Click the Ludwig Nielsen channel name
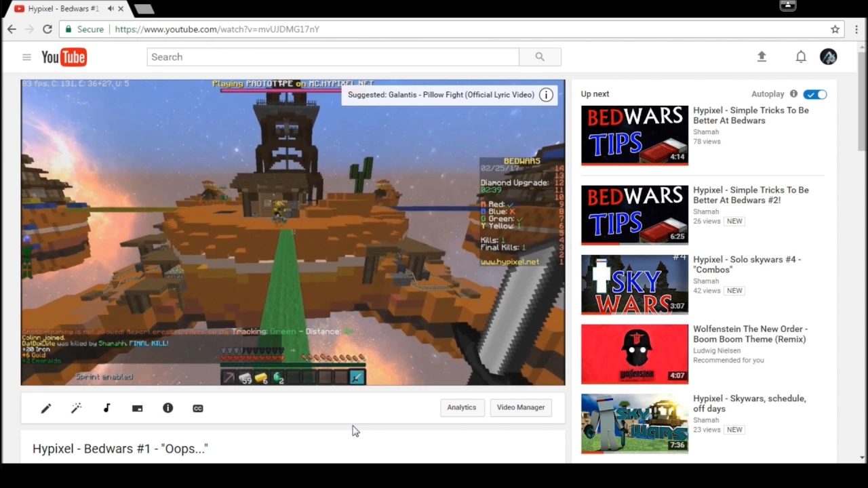This screenshot has width=868, height=488. (717, 351)
